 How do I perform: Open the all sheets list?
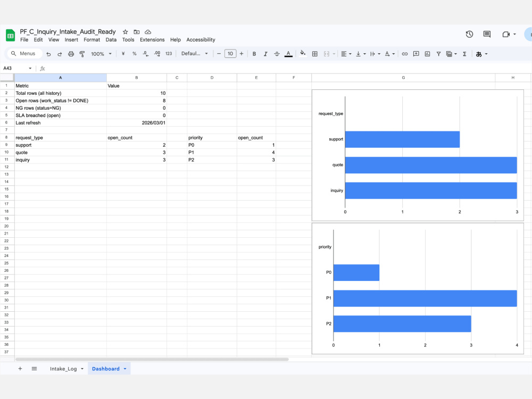[34, 369]
